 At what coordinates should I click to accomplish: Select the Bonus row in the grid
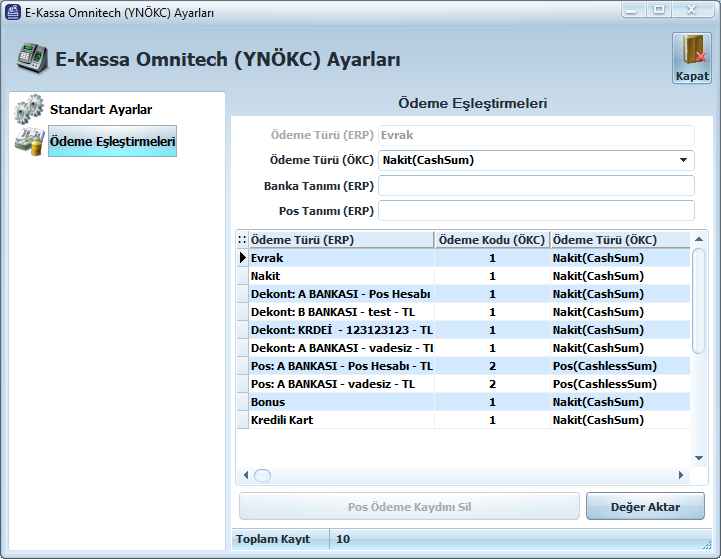[x=464, y=402]
